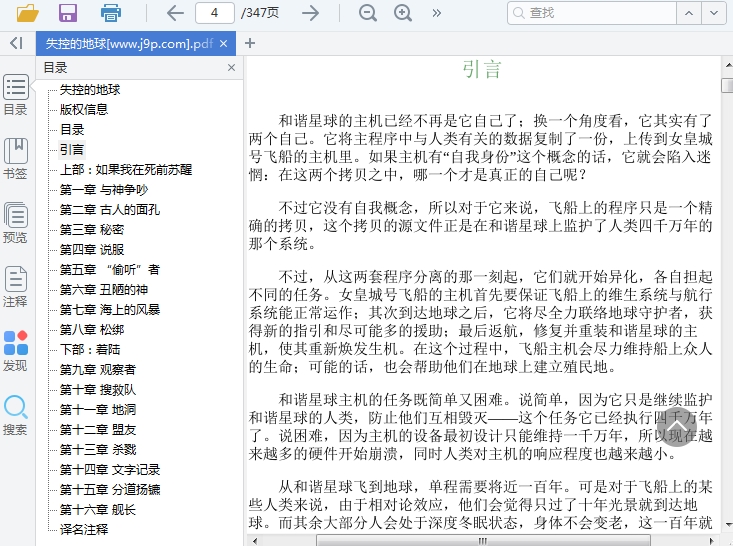This screenshot has width=733, height=546.
Task: Click the vertical scrollbar up arrow
Action: click(x=727, y=65)
